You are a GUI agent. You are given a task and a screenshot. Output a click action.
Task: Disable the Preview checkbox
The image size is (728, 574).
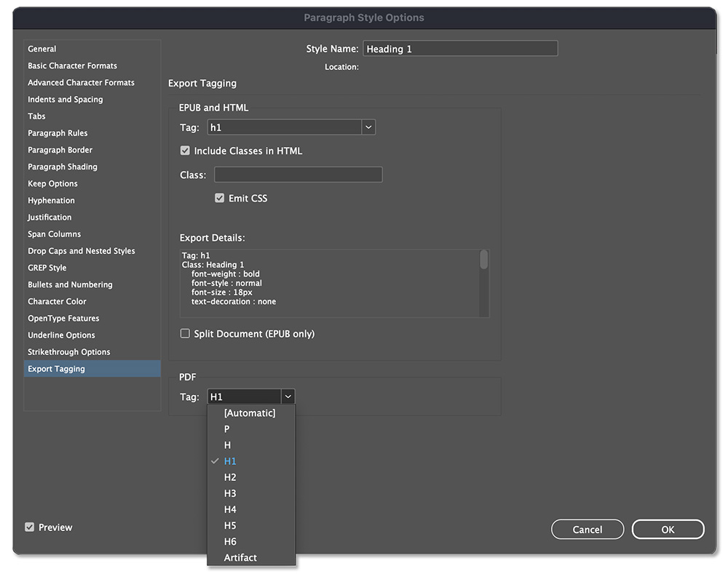[30, 527]
